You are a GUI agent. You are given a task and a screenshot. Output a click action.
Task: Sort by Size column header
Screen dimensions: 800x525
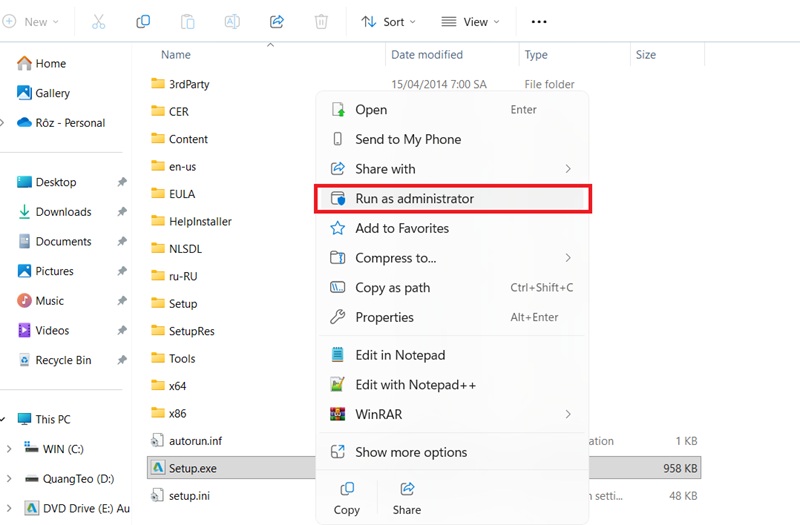646,55
